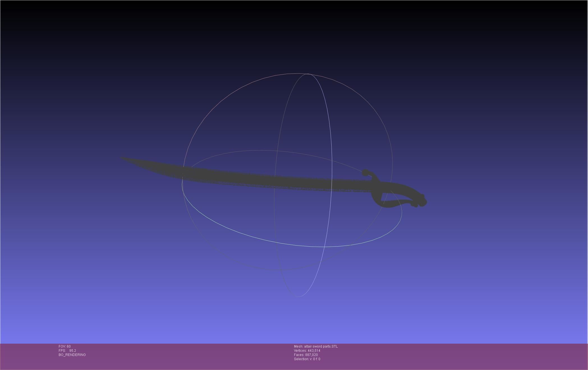Click the FOV: 60 readout
Image resolution: width=588 pixels, height=370 pixels.
point(65,346)
